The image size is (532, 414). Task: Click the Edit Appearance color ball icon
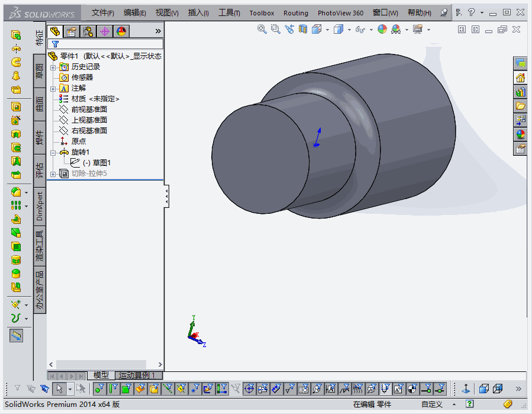pos(382,29)
